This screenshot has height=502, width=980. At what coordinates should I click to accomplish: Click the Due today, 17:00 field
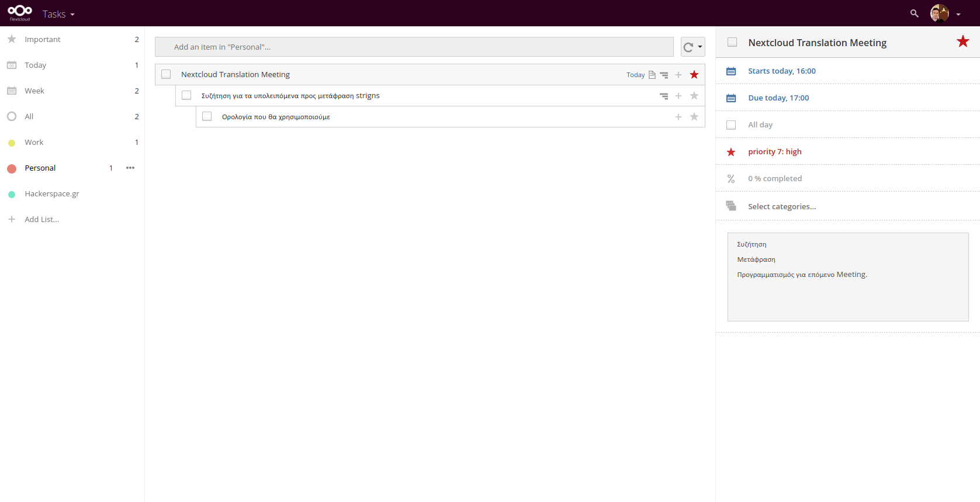click(778, 98)
